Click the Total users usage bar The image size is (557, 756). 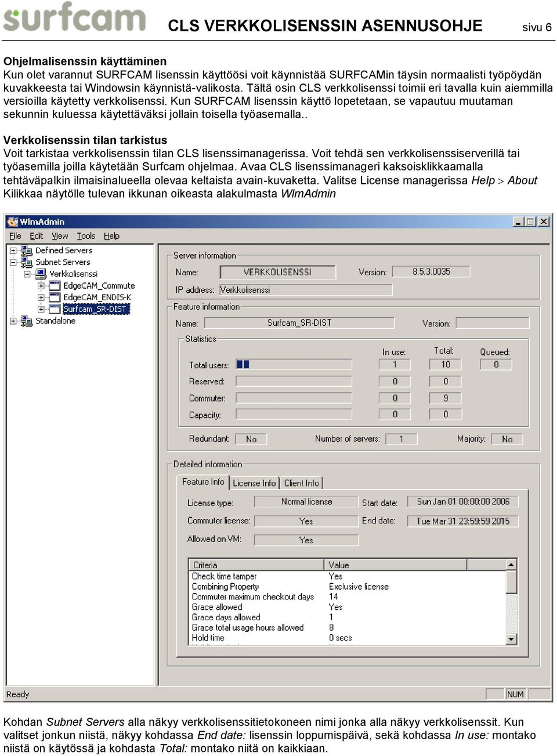293,364
